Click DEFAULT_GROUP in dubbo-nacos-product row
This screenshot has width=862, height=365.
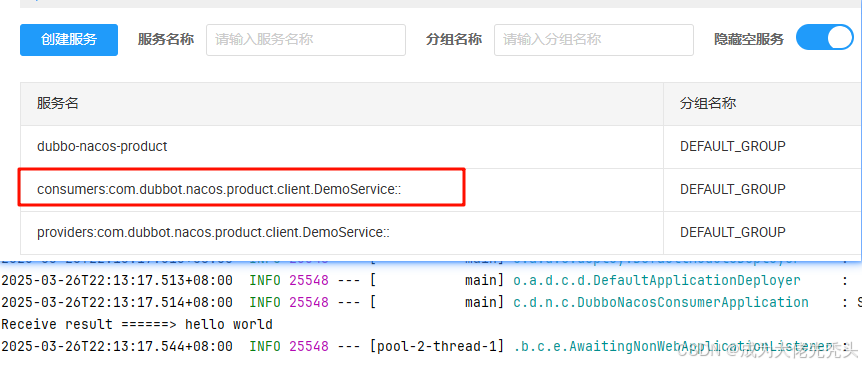[x=733, y=147]
